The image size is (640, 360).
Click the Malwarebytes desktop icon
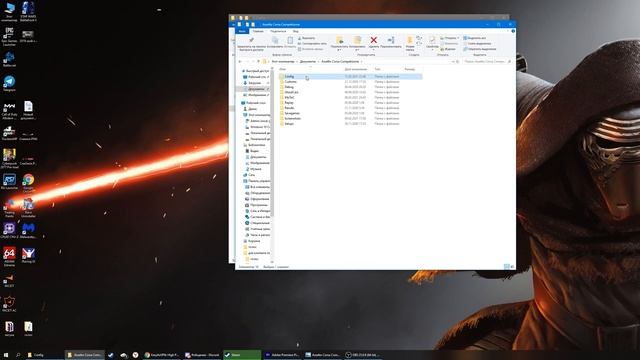tap(28, 231)
